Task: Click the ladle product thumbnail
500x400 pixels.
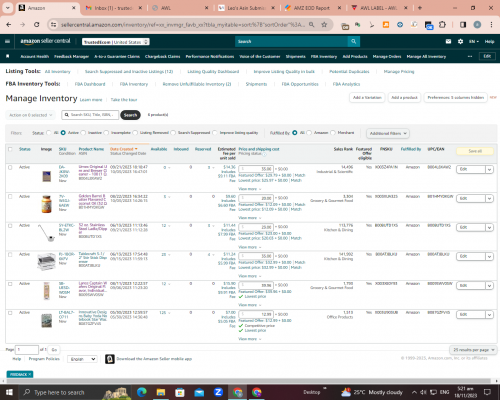Action: click(x=46, y=233)
